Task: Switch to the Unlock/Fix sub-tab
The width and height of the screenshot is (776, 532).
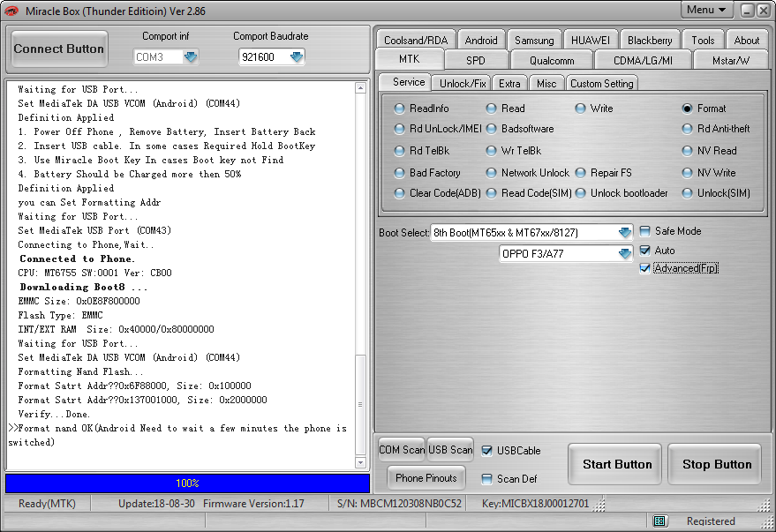Action: (x=463, y=84)
